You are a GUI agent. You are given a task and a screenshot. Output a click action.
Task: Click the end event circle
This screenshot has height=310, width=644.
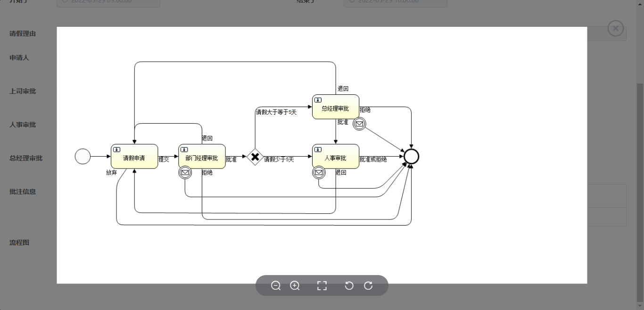click(x=411, y=156)
